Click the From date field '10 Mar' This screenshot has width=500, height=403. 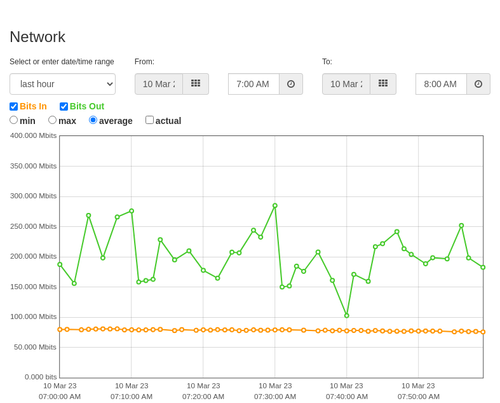click(x=159, y=84)
